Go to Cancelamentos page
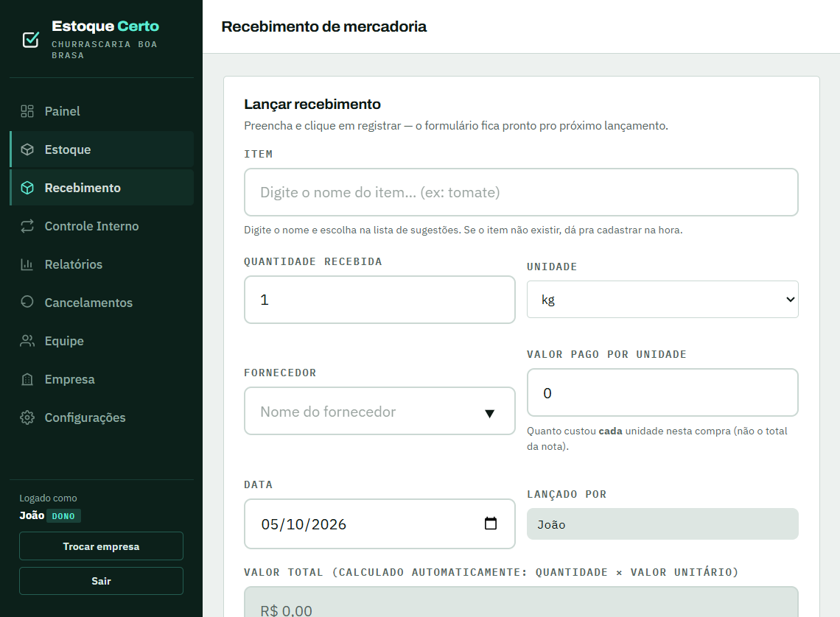 point(102,303)
